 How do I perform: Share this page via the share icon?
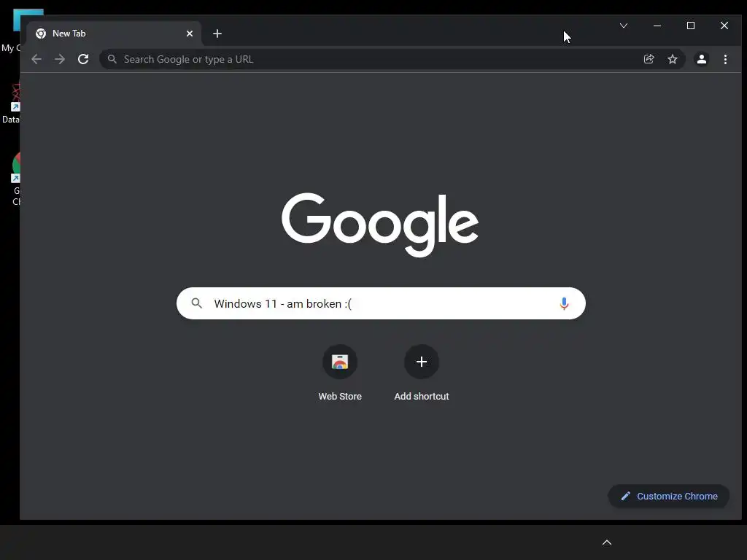649,59
